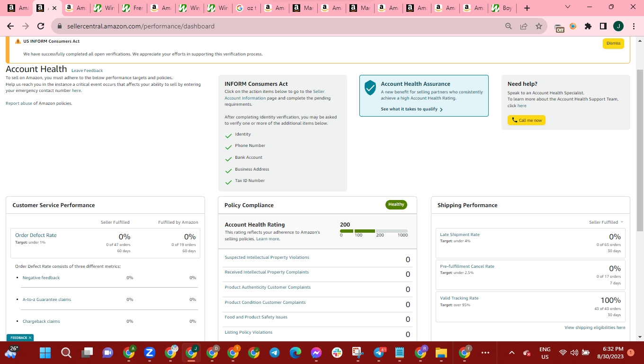Open Slack from the taskbar
Viewport: 644px width, 364px height.
pyautogui.click(x=337, y=353)
